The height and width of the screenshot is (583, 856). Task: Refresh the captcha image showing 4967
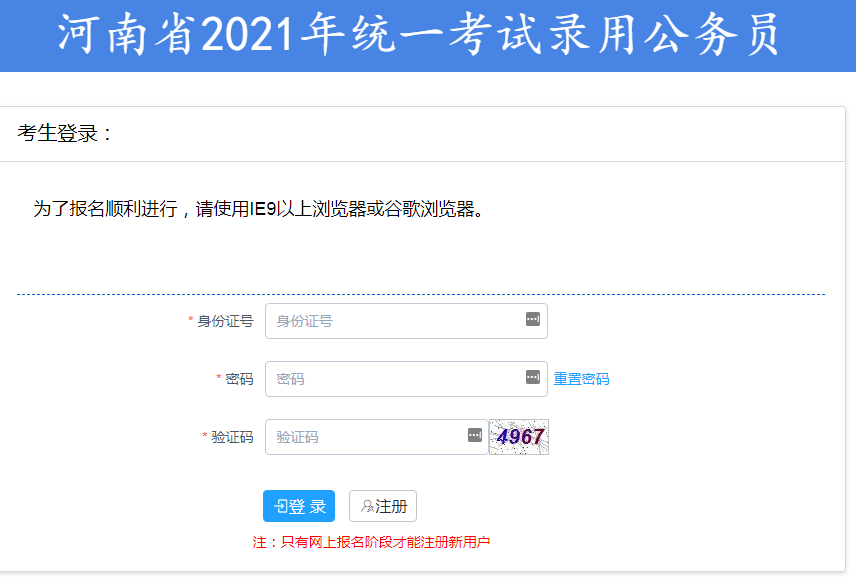519,437
